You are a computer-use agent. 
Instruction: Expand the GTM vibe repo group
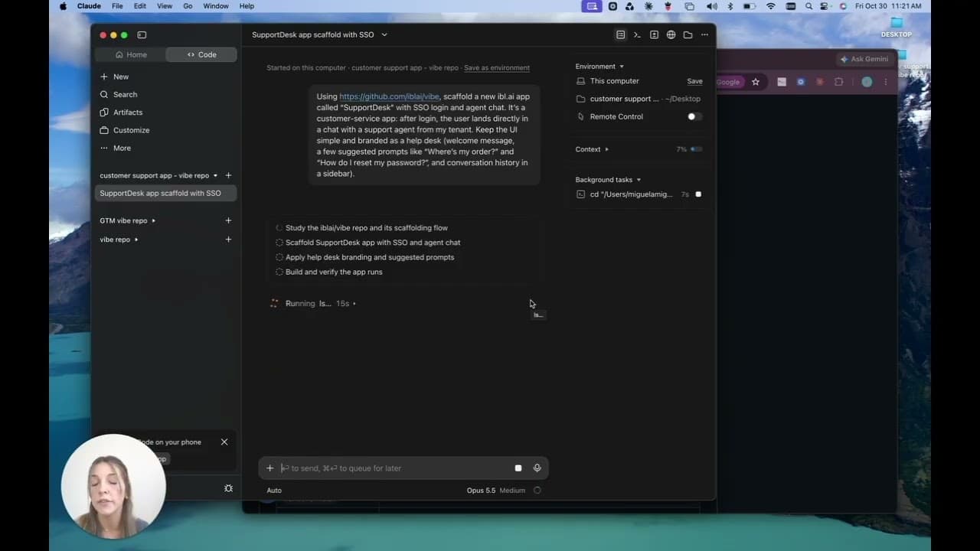click(x=153, y=220)
